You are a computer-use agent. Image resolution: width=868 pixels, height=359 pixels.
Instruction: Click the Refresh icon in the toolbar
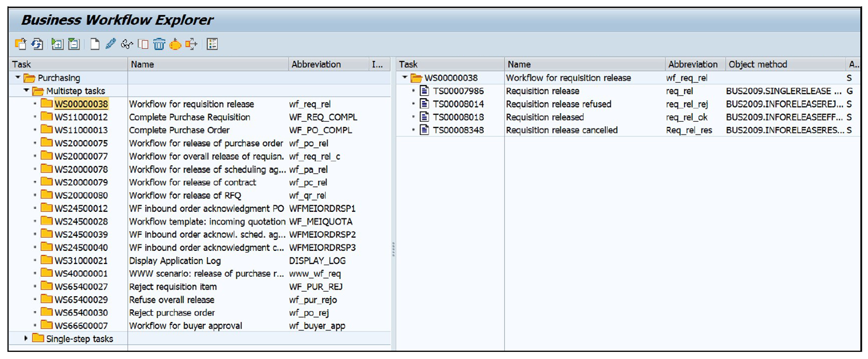point(37,44)
